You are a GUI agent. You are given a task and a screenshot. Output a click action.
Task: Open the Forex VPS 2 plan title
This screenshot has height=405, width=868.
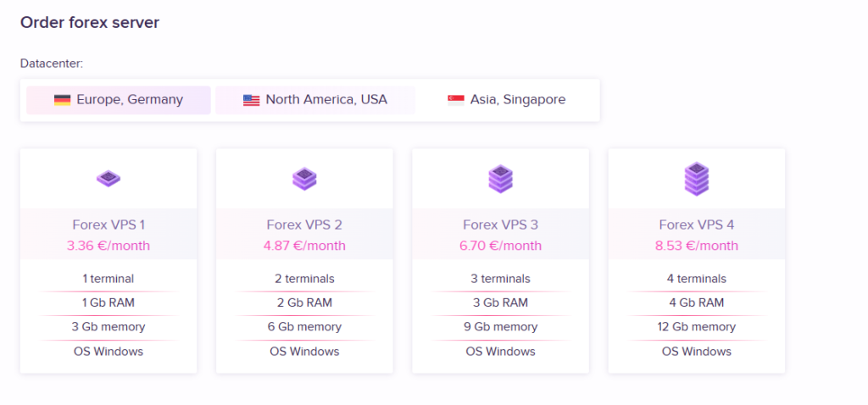pyautogui.click(x=304, y=225)
